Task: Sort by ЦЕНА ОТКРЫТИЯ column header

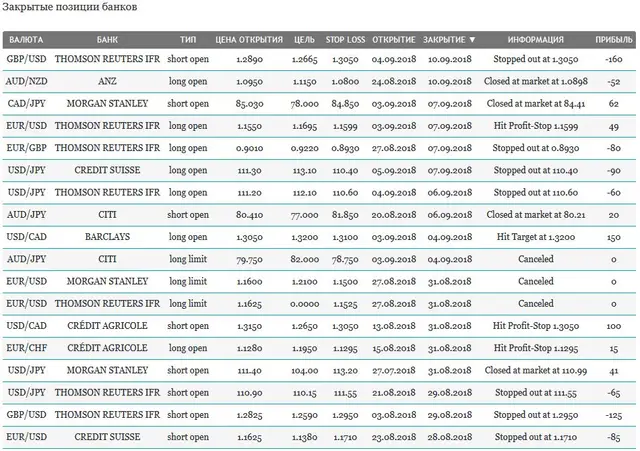Action: pyautogui.click(x=249, y=40)
